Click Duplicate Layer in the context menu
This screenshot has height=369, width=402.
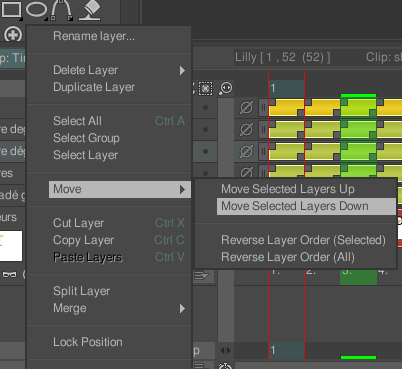point(94,87)
